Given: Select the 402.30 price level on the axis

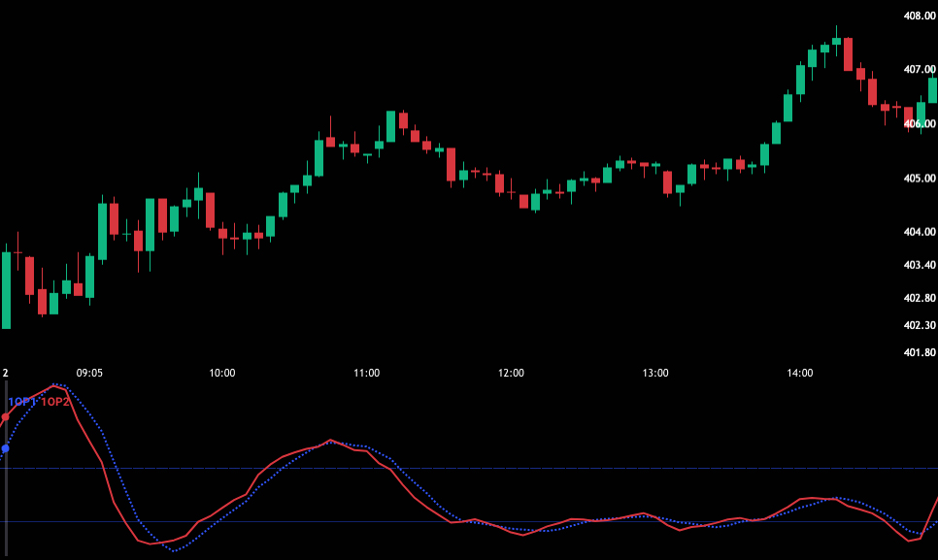Looking at the screenshot, I should click(x=918, y=325).
